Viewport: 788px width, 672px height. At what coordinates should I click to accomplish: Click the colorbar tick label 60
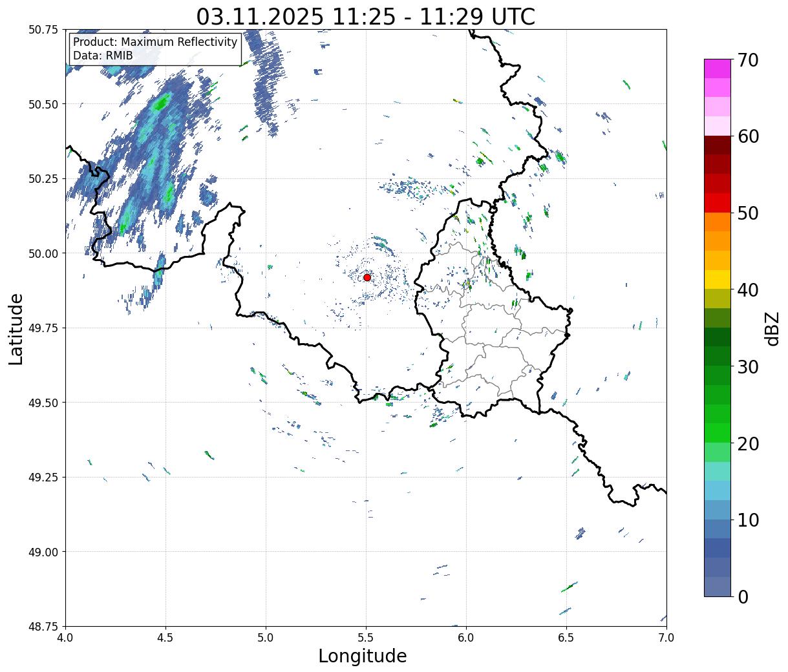[x=748, y=136]
